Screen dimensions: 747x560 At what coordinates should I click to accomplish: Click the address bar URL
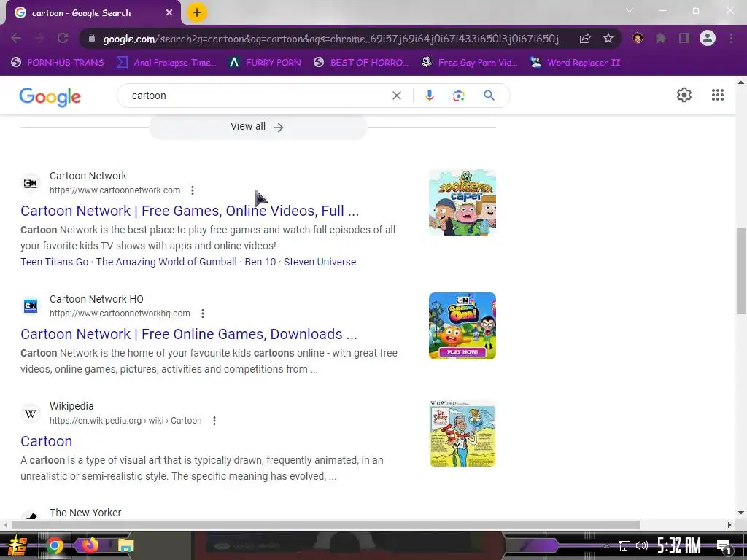coord(334,39)
